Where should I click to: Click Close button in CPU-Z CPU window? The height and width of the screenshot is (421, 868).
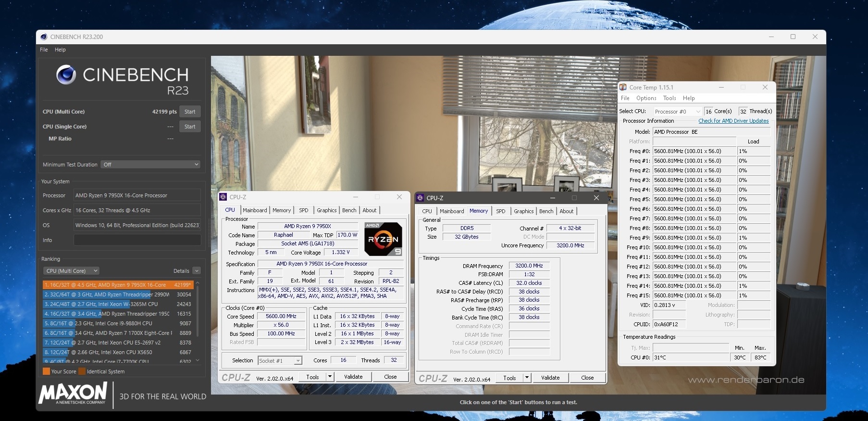[390, 377]
